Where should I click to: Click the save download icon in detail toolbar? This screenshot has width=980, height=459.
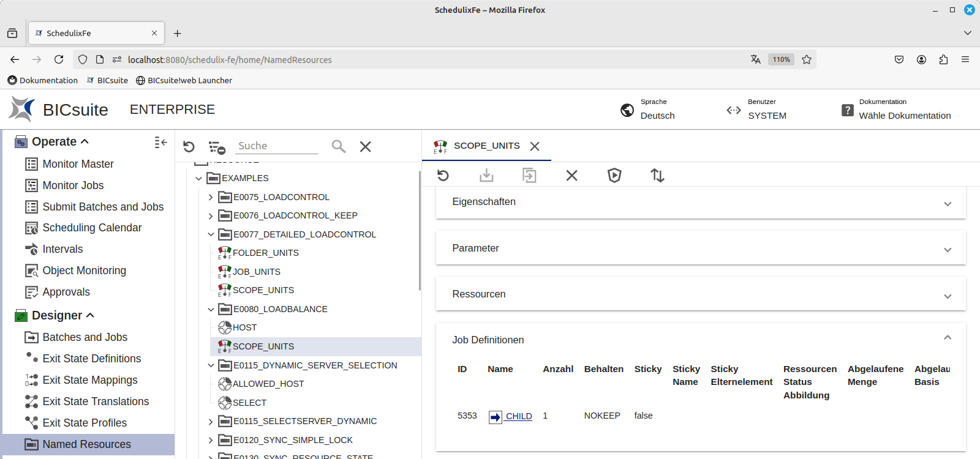point(486,176)
